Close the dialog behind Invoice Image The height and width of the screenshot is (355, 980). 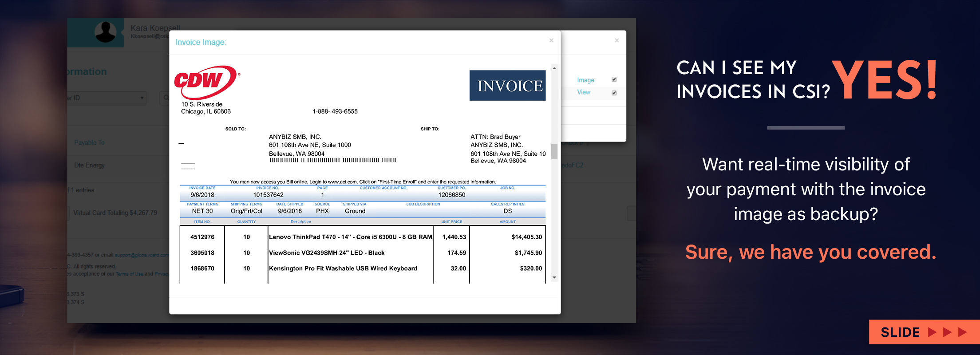(x=616, y=40)
